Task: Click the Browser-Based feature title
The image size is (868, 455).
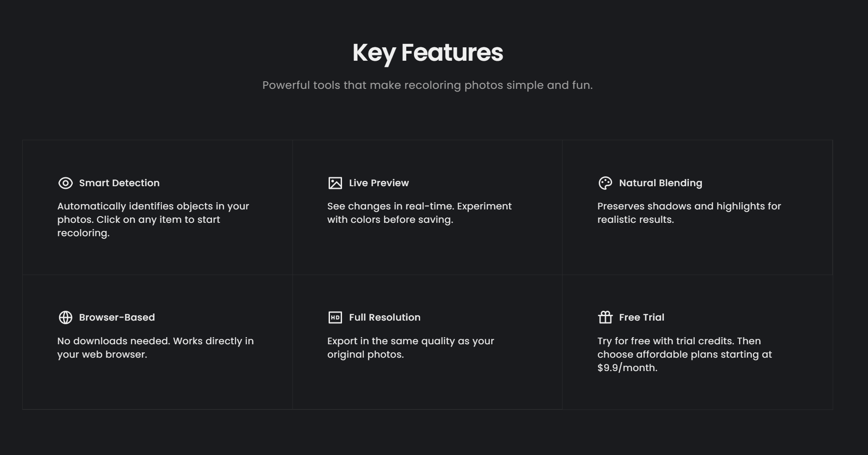Action: pyautogui.click(x=117, y=317)
